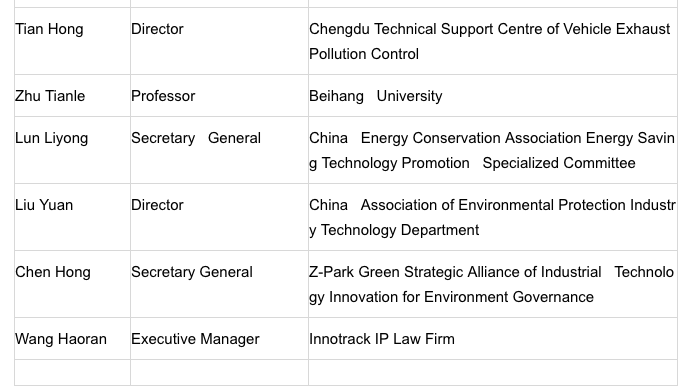Screen dimensions: 693x392
Task: Select Liu Yuan's Director title cell
Action: pyautogui.click(x=219, y=217)
